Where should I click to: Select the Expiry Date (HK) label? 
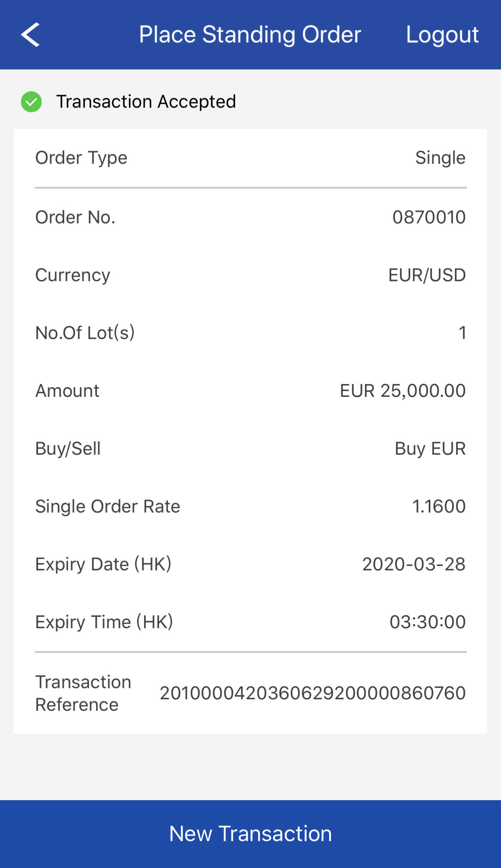coord(103,564)
